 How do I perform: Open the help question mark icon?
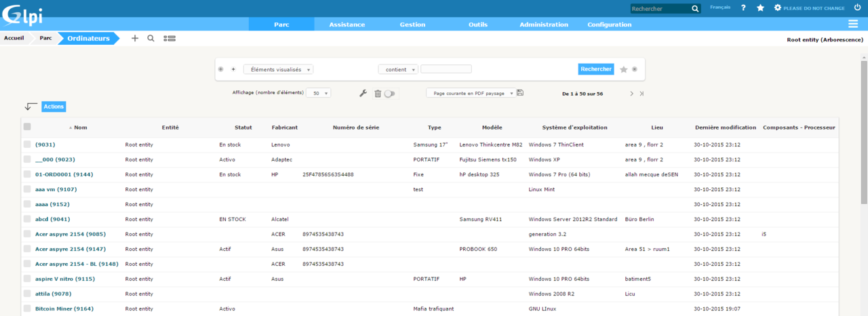[x=743, y=8]
